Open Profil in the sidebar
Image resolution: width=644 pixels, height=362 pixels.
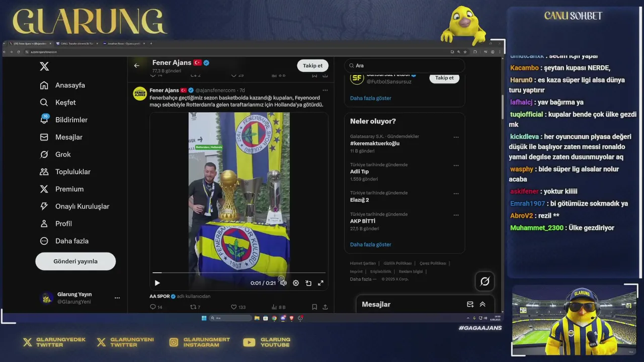pos(56,224)
